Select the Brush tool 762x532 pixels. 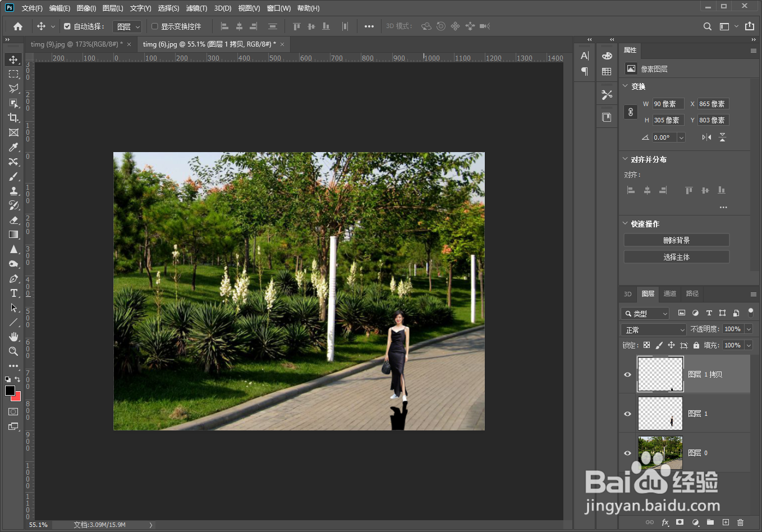[x=13, y=176]
